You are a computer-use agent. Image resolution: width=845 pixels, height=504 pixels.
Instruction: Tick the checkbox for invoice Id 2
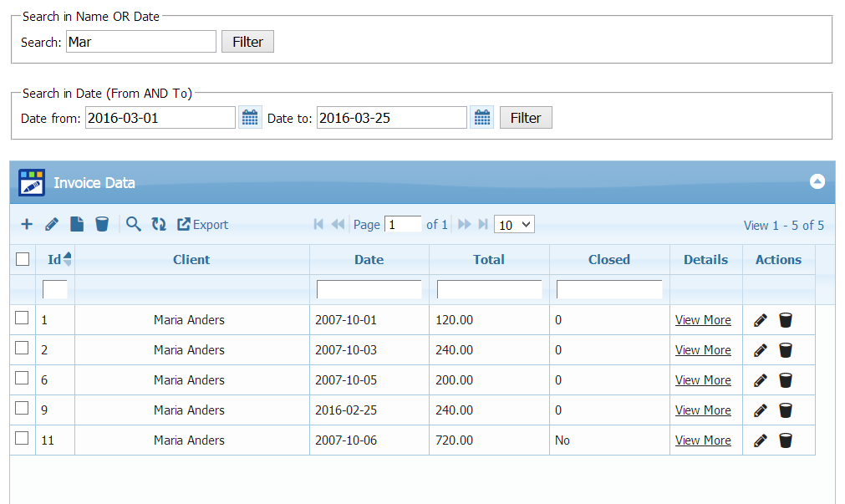[x=23, y=349]
